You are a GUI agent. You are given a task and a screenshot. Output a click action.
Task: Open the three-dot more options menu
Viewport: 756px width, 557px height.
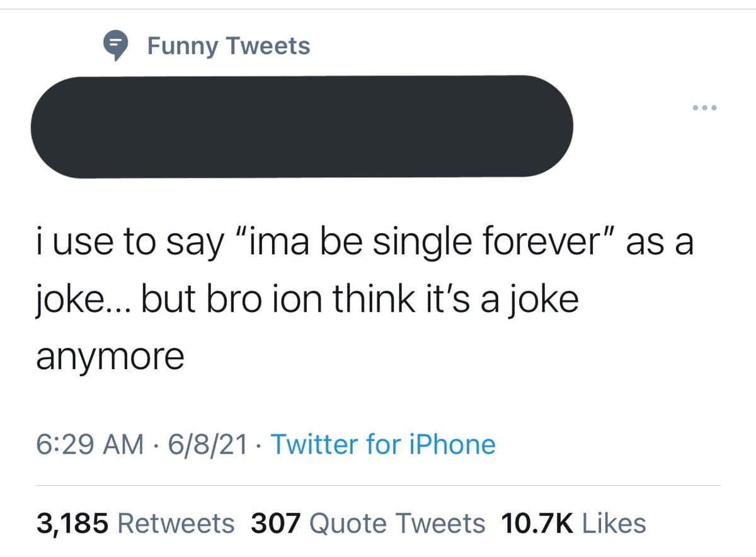[704, 108]
